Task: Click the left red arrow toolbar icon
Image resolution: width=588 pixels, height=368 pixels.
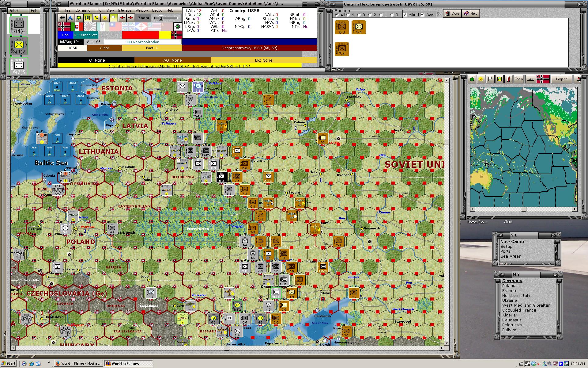Action: [x=122, y=18]
